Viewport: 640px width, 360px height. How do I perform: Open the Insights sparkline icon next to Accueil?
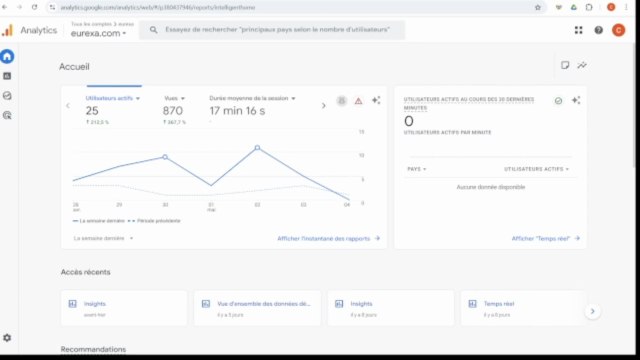tap(582, 65)
